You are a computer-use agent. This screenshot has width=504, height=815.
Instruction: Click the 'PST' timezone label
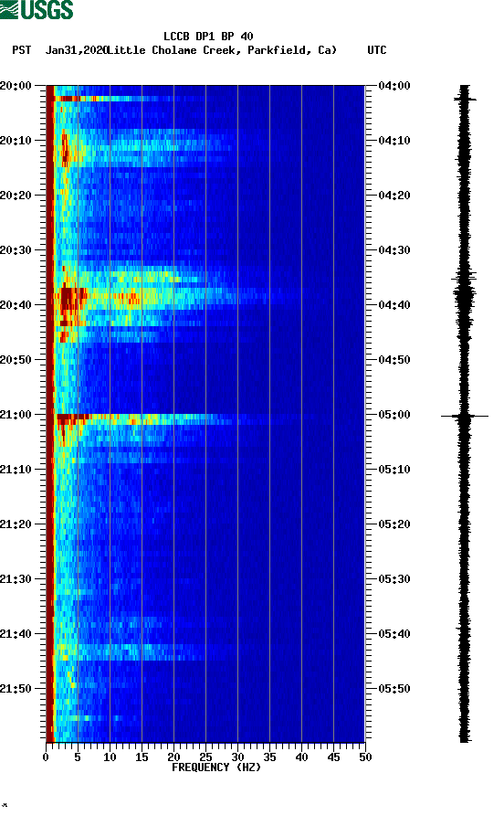point(22,50)
